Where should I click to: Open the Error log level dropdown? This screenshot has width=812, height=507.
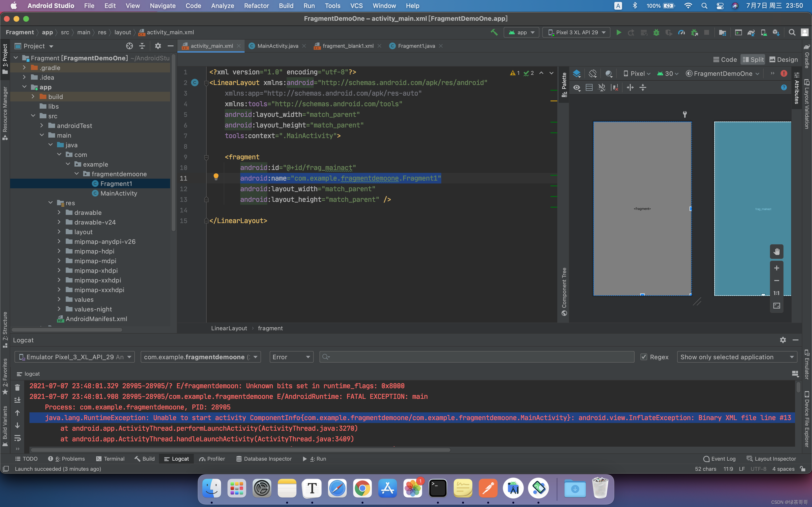[291, 357]
